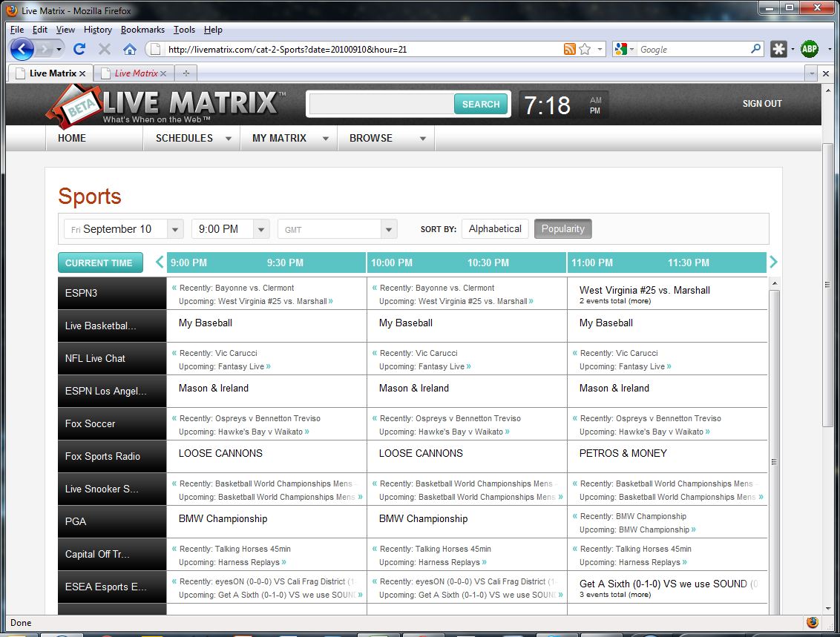Open the ESPN3 channel row
Viewport: 840px width, 637px height.
[112, 293]
